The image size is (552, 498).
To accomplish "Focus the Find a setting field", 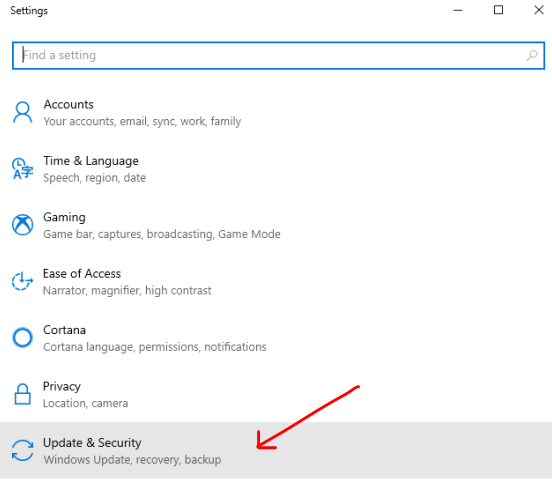I will coord(278,56).
